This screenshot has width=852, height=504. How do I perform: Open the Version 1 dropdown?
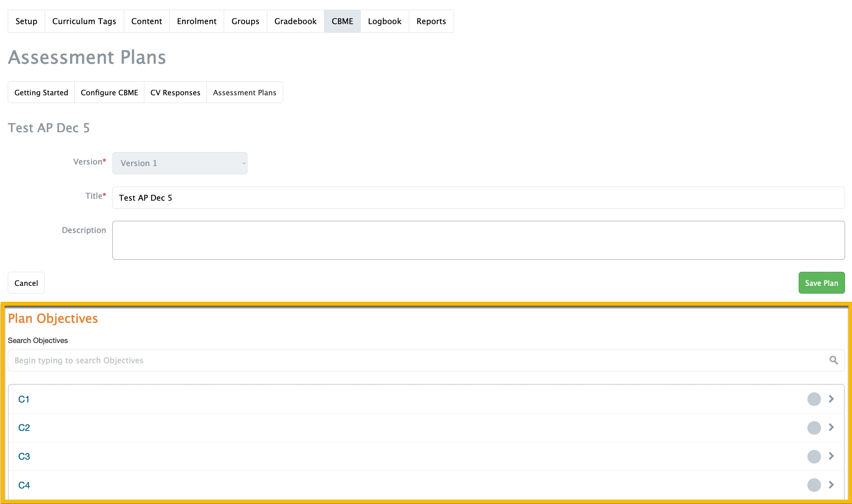tap(180, 163)
